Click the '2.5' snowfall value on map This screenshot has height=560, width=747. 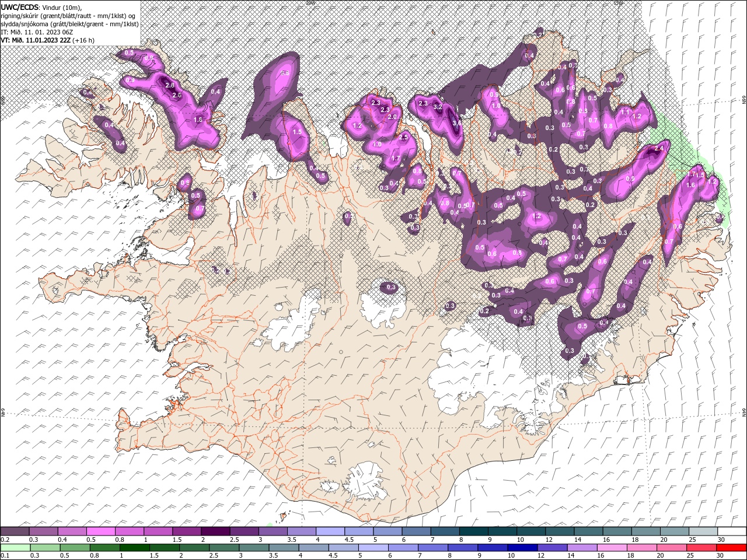click(403, 137)
